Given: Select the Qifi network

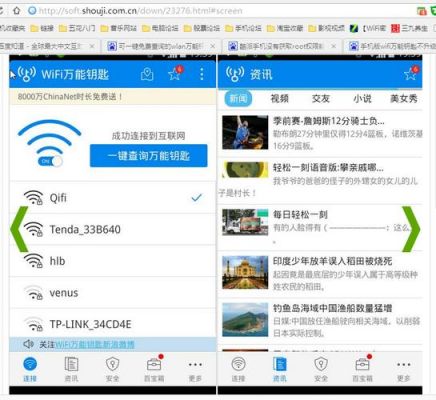Looking at the screenshot, I should pyautogui.click(x=112, y=198).
